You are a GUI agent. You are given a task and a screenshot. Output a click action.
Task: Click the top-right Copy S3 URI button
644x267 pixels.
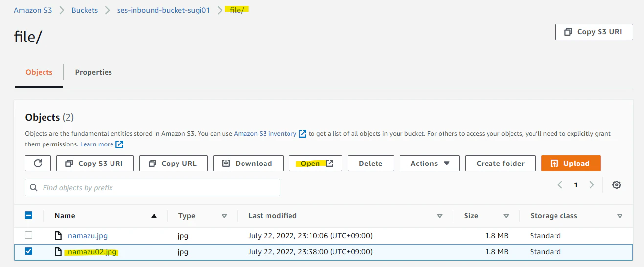tap(594, 32)
